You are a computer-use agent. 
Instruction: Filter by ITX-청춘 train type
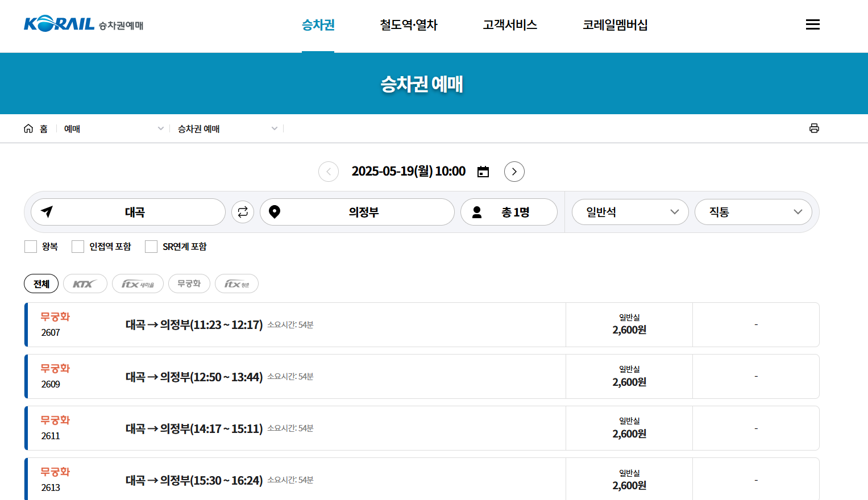(236, 284)
